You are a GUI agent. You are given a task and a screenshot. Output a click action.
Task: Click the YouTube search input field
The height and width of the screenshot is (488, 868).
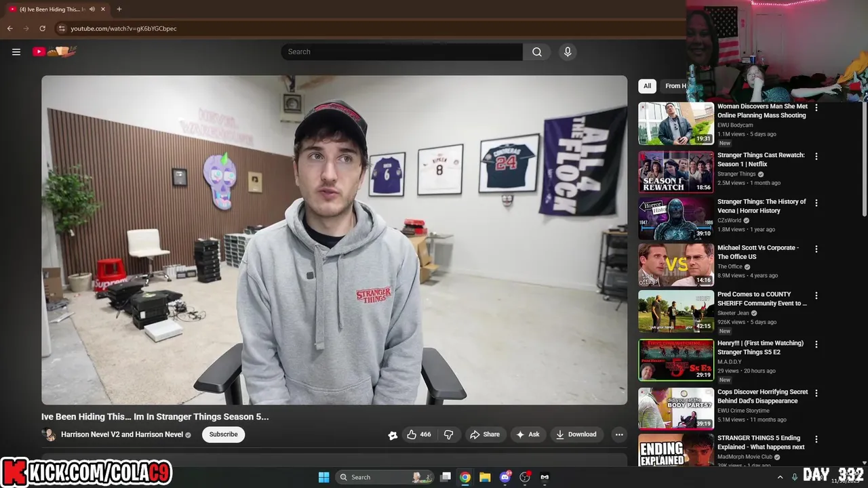401,52
